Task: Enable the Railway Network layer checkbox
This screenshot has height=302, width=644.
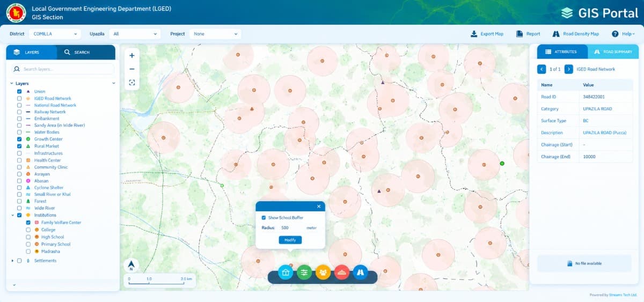Action: pos(19,112)
